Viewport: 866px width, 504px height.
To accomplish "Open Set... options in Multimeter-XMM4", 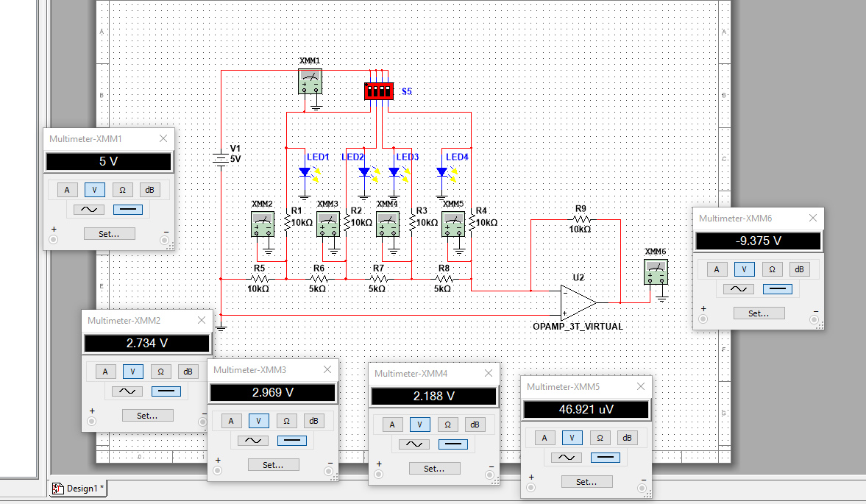I will (434, 469).
